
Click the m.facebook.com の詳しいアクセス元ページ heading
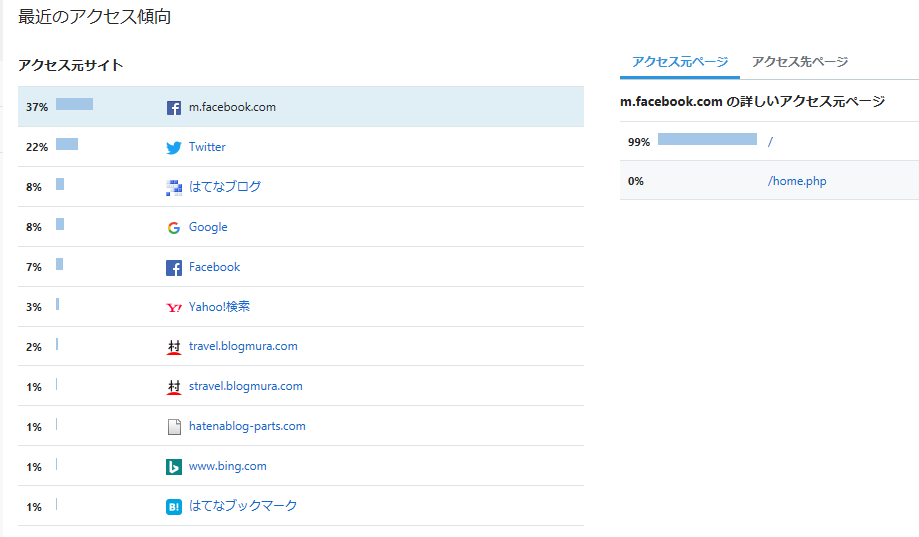(753, 101)
